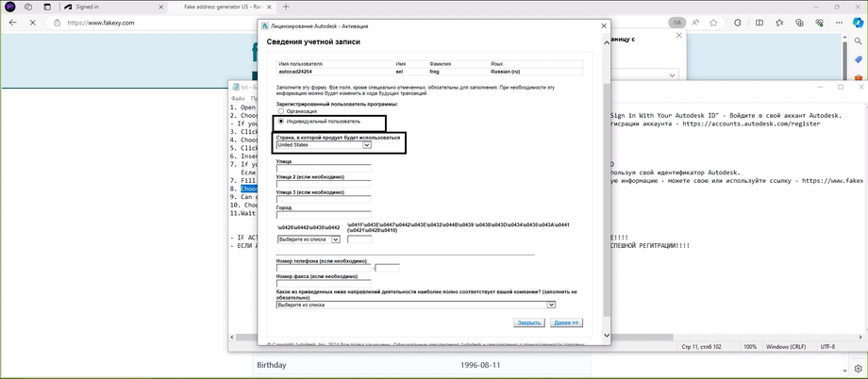Add this page to favorites star
The height and width of the screenshot is (379, 868).
(x=713, y=23)
